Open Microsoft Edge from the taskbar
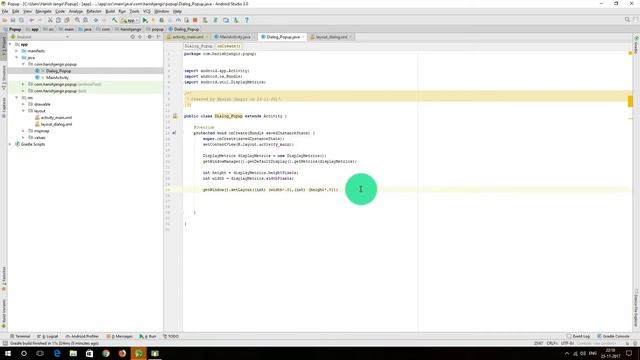The image size is (640, 360). 57,353
